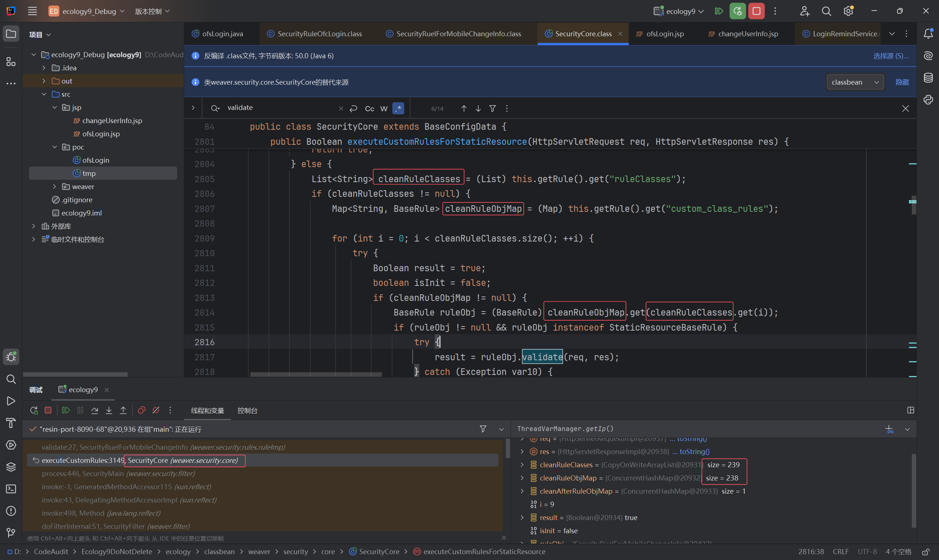This screenshot has width=939, height=560.
Task: Open the Project tool window
Action: tap(11, 34)
